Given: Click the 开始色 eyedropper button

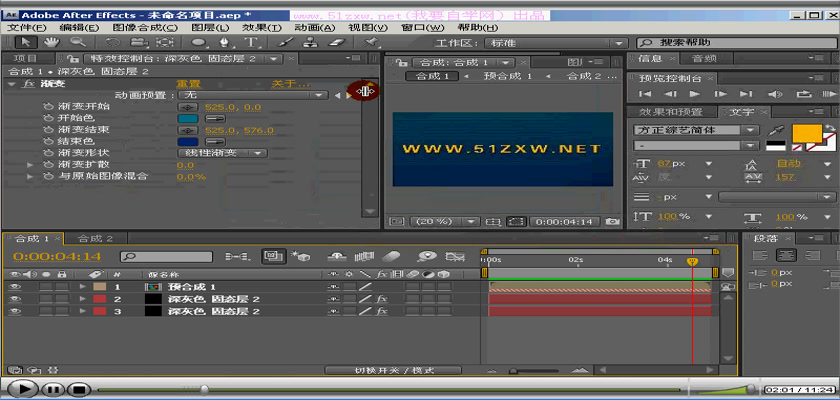Looking at the screenshot, I should point(215,118).
